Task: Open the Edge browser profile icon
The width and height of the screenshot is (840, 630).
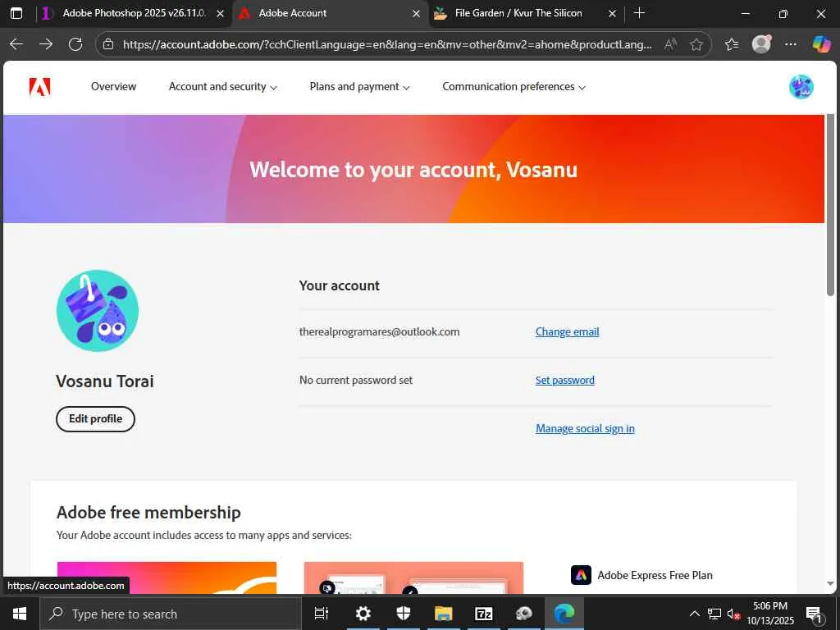Action: [761, 44]
